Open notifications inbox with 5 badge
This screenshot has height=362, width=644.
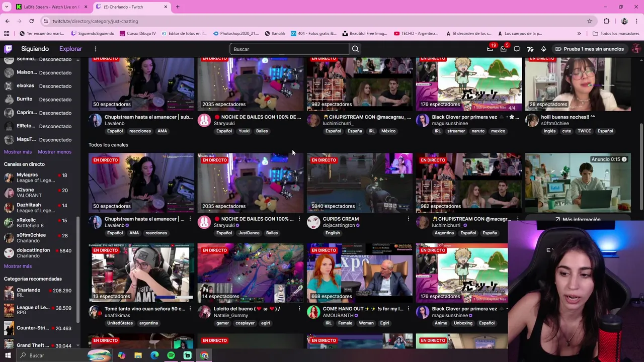[x=504, y=49]
